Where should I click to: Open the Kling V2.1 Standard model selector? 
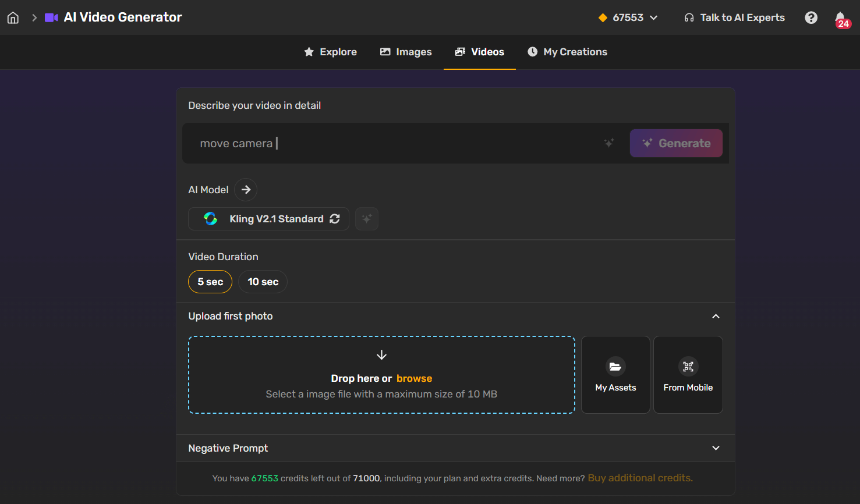(268, 219)
